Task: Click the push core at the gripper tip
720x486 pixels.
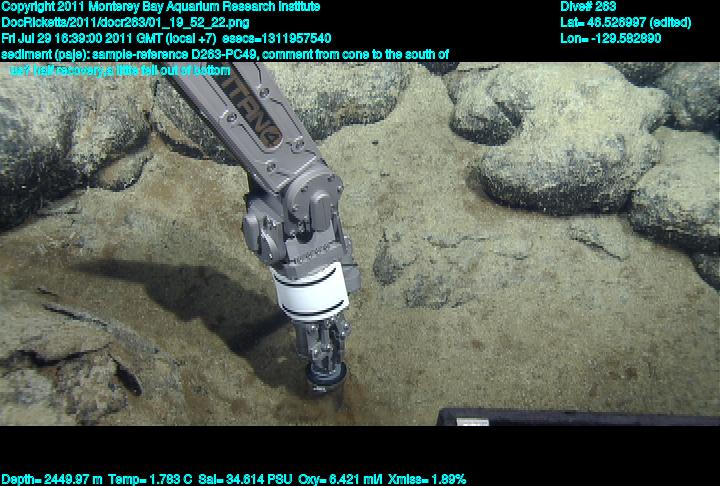Action: (325, 379)
